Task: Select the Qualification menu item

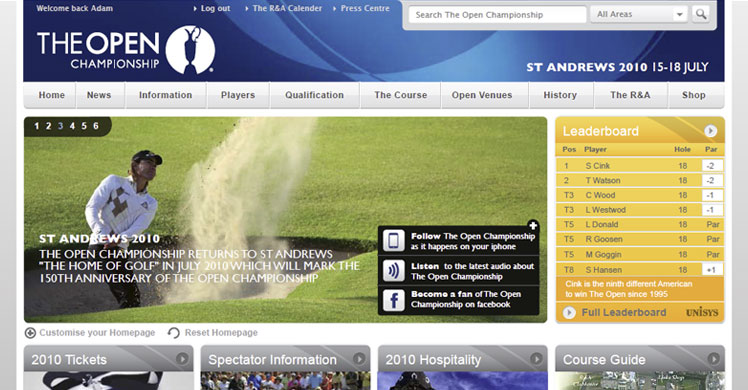Action: (314, 95)
